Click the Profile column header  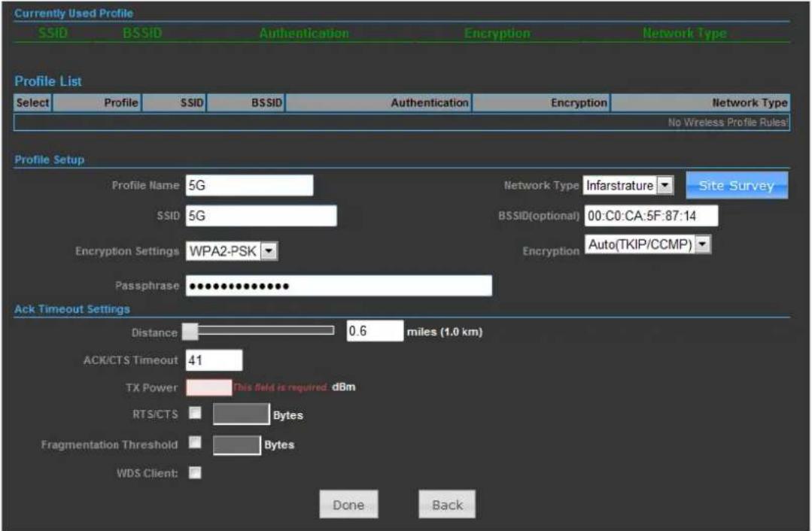pos(97,102)
